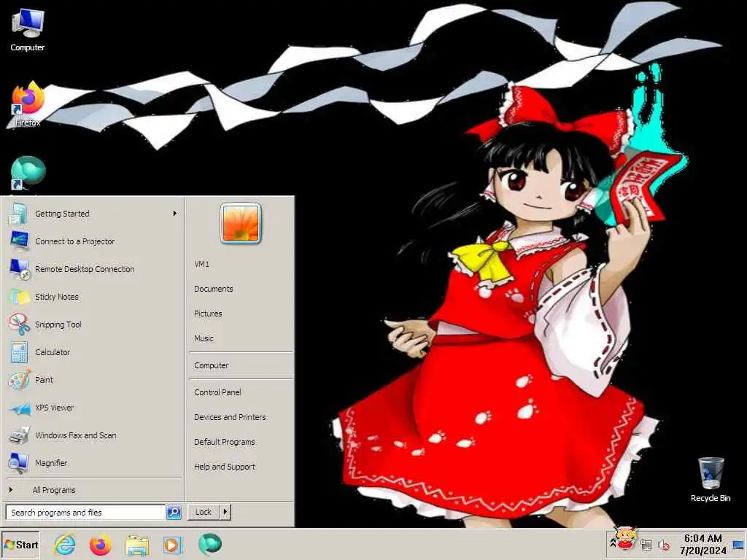Image resolution: width=747 pixels, height=560 pixels.
Task: Click the network status tray icon
Action: 646,544
